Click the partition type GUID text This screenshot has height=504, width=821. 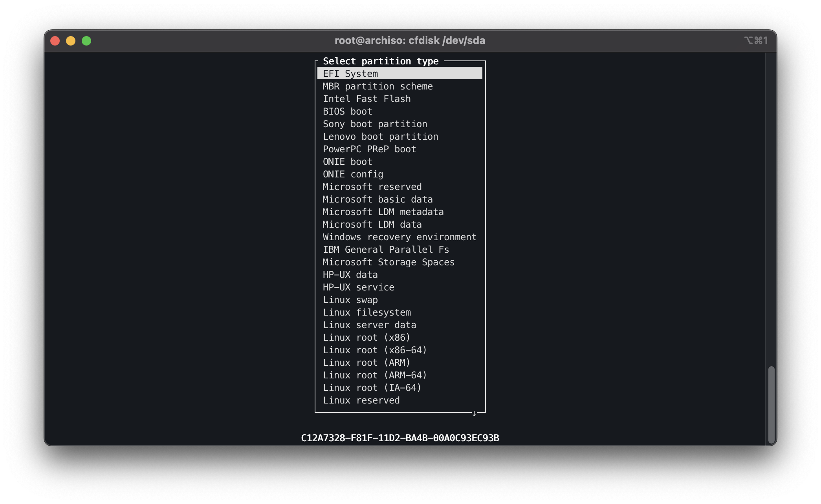(x=400, y=438)
